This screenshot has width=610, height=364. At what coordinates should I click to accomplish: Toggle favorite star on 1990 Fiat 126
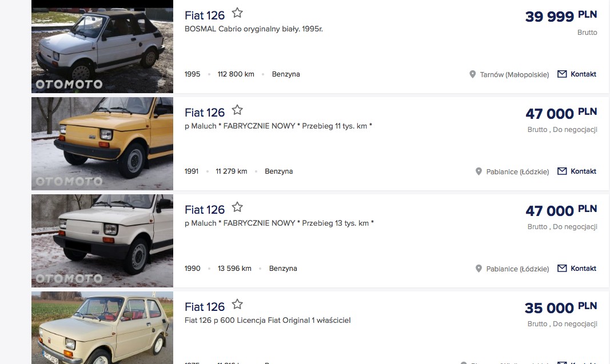[x=237, y=207]
